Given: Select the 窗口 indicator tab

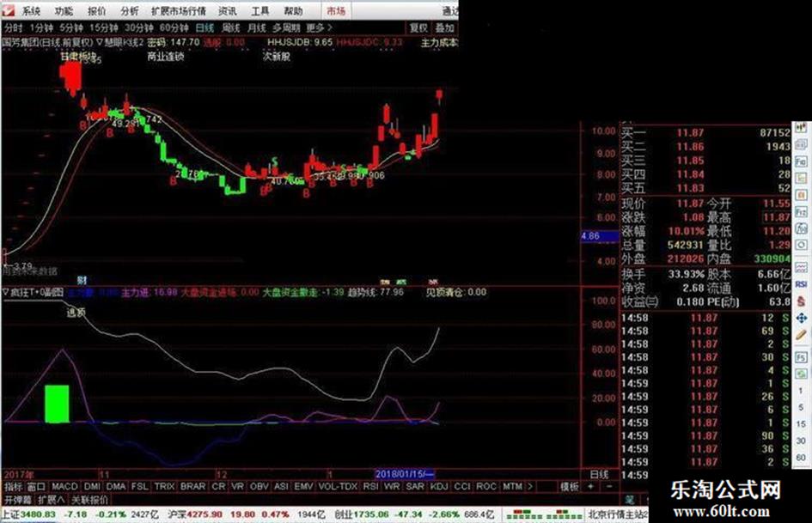Looking at the screenshot, I should [36, 486].
